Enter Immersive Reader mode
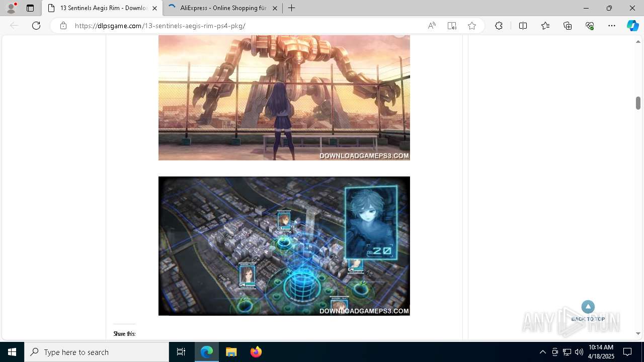The height and width of the screenshot is (362, 644). click(452, 26)
